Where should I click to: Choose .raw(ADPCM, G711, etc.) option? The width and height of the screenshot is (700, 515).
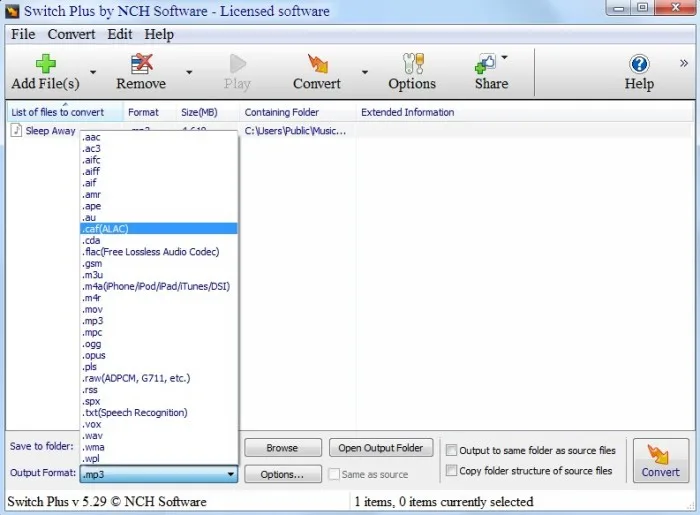coord(159,378)
